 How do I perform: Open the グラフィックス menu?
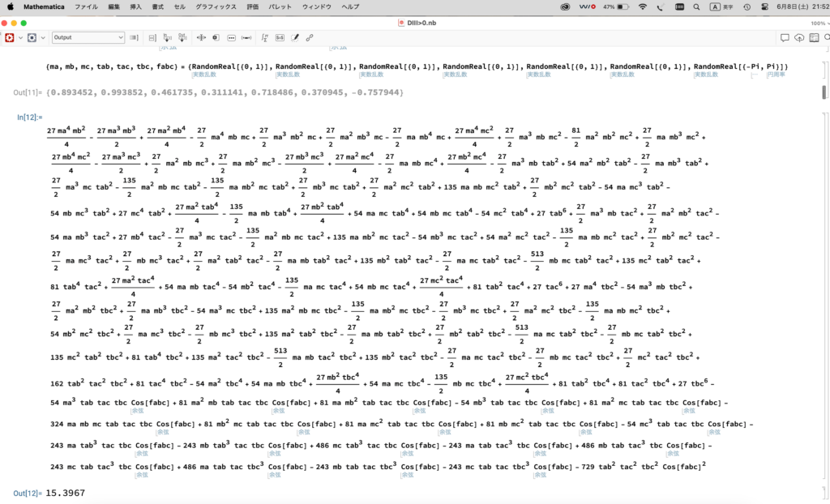[216, 6]
